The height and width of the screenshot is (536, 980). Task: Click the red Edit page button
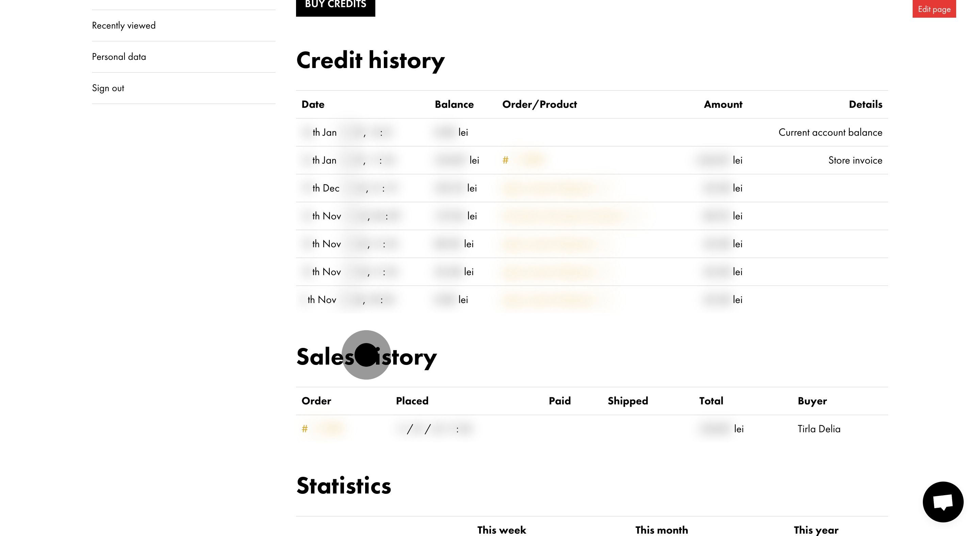934,9
